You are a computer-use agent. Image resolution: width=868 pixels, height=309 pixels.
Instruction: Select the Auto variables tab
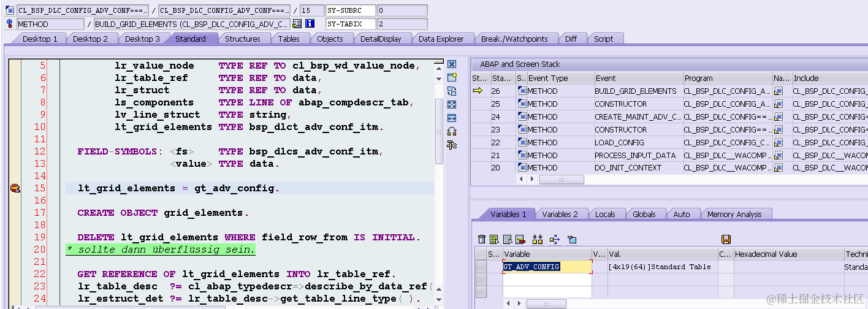coord(682,214)
